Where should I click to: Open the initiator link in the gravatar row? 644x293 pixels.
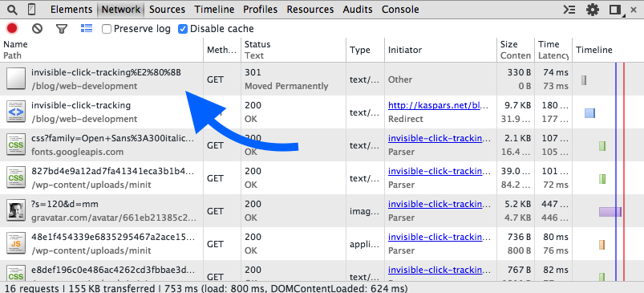pos(439,204)
